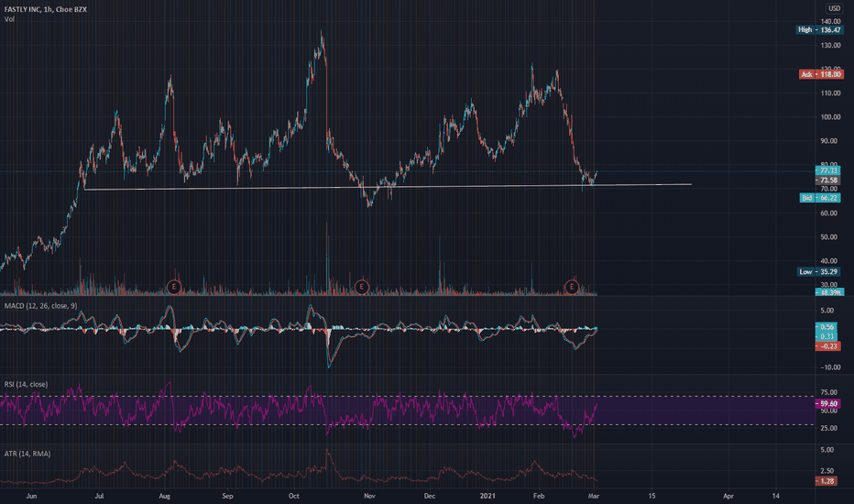The width and height of the screenshot is (854, 504).
Task: Click the RSI 25.00 axis label
Action: 828,428
